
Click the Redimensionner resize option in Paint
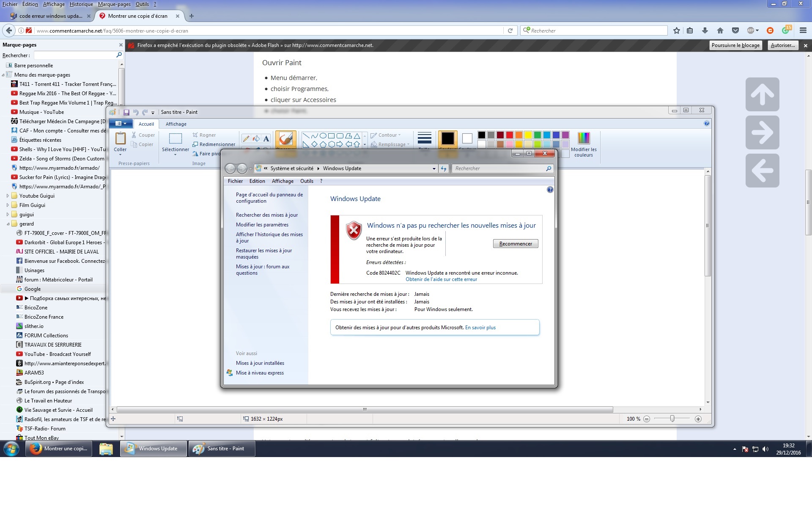(214, 144)
